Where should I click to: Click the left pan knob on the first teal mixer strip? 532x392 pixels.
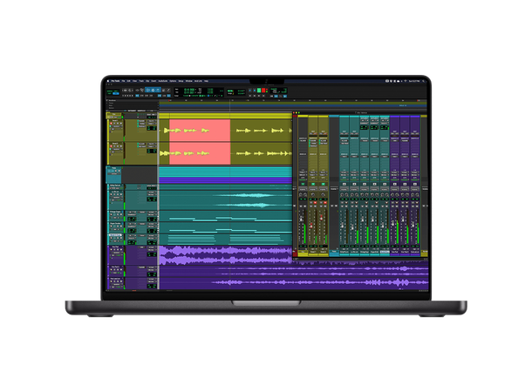342,194
